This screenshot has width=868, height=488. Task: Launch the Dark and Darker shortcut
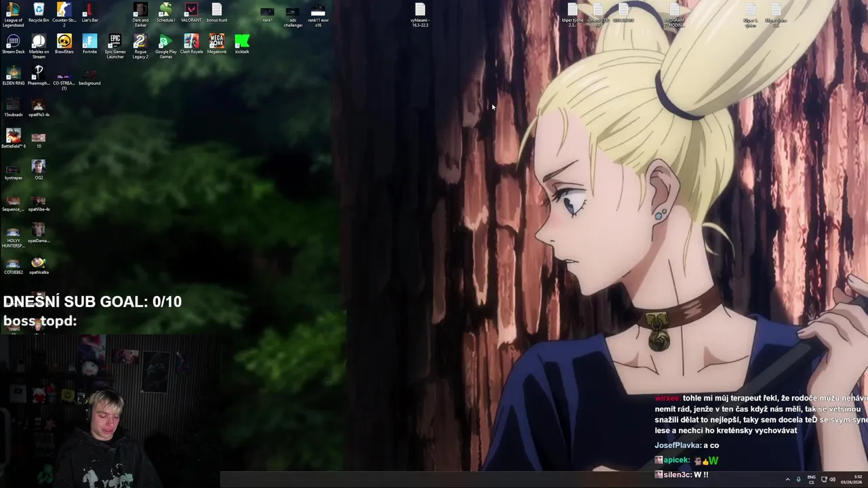pos(140,15)
